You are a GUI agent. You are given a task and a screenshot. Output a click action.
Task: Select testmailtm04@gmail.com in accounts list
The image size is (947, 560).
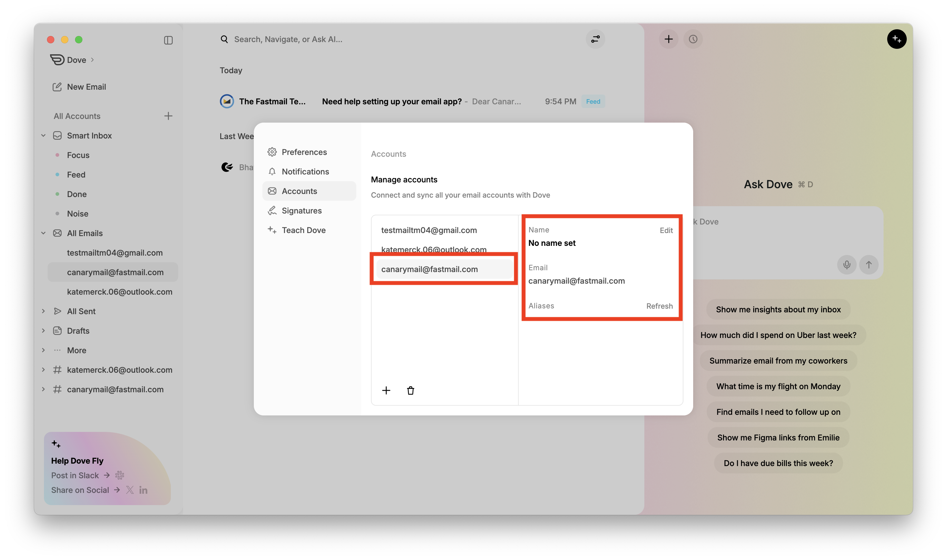(429, 230)
